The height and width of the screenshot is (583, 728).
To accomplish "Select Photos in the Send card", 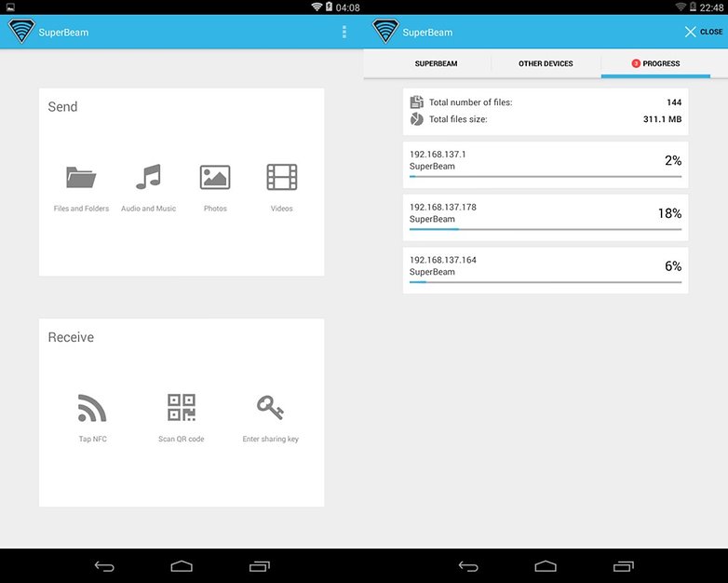I will coord(215,188).
